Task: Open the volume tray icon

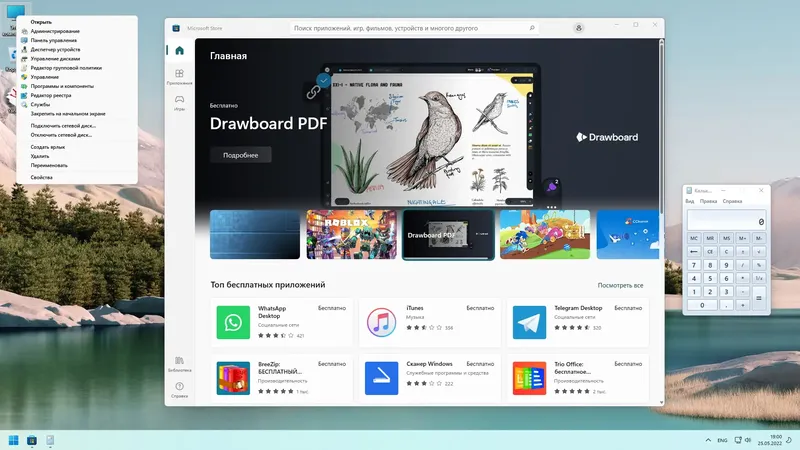Action: point(748,440)
